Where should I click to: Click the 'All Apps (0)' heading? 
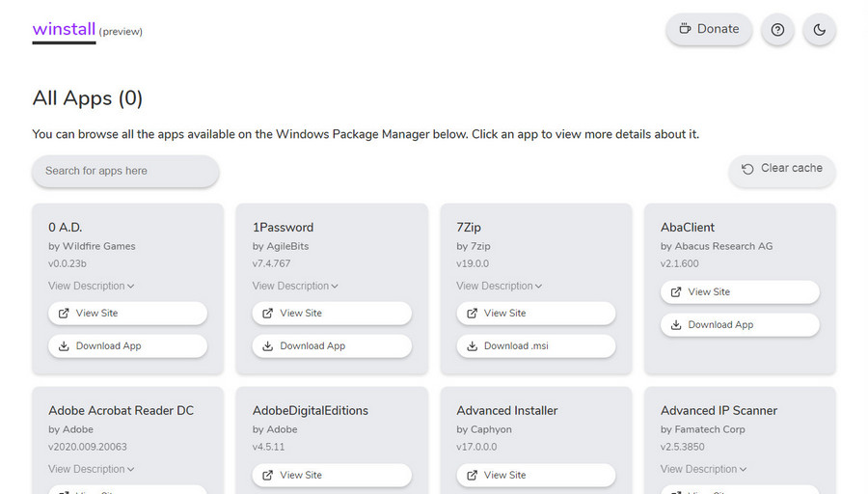point(88,98)
